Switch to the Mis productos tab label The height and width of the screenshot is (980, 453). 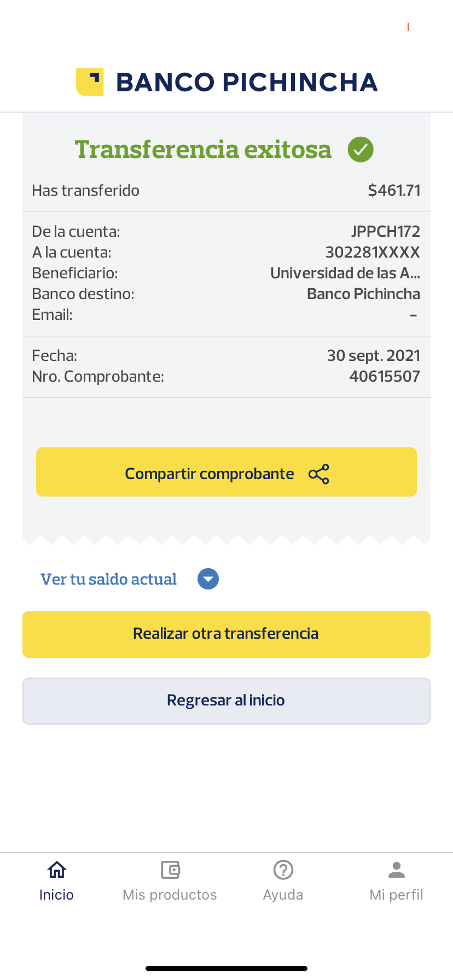[170, 895]
